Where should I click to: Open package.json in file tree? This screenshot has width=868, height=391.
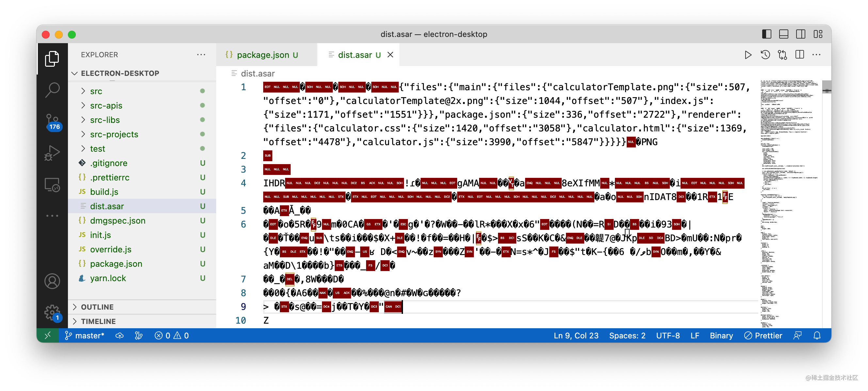point(142,263)
